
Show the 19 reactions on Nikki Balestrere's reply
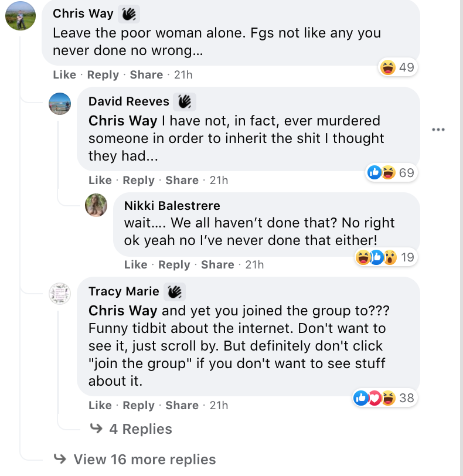(x=385, y=257)
